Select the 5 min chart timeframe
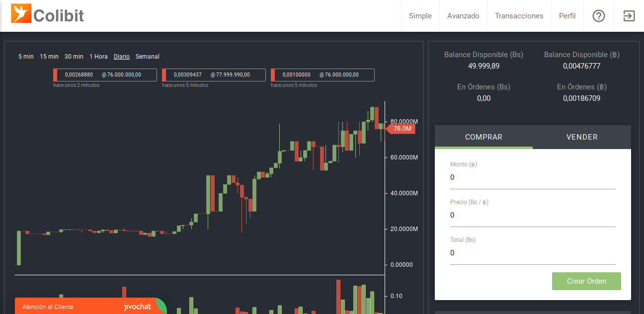 (26, 56)
